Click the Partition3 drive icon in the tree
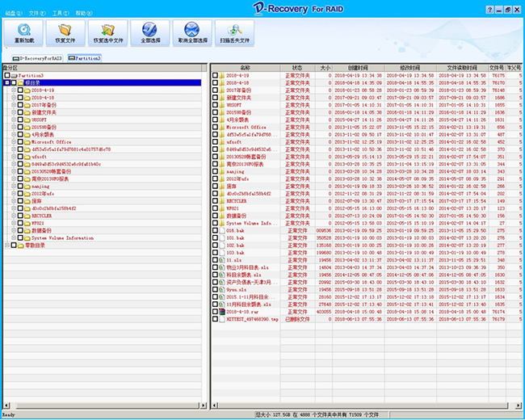The height and width of the screenshot is (420, 525). coord(14,76)
